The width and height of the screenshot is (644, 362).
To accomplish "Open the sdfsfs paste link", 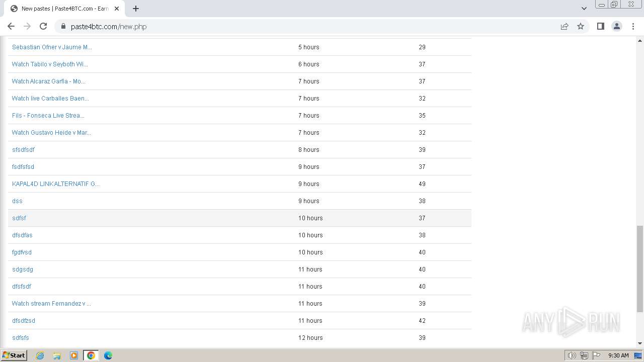I will tap(21, 338).
